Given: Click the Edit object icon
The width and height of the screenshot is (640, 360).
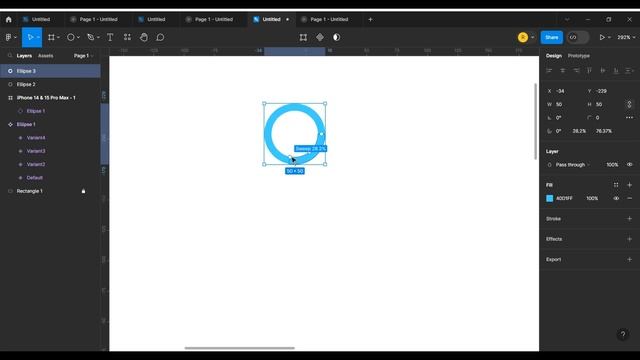Looking at the screenshot, I should (x=303, y=37).
